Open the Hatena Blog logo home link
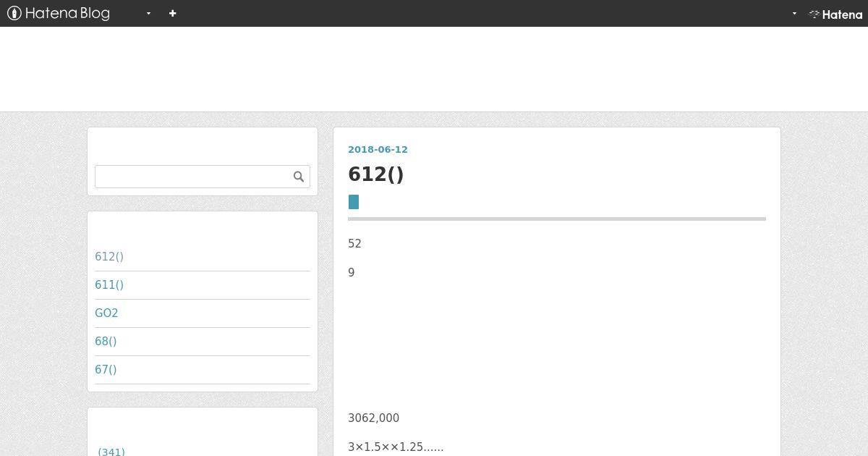Image resolution: width=868 pixels, height=456 pixels. (58, 13)
